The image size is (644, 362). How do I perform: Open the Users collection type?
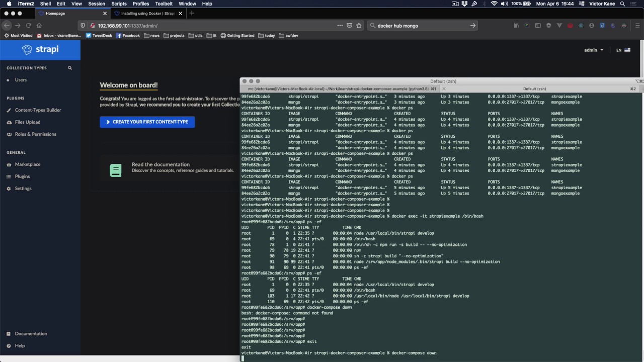[21, 80]
